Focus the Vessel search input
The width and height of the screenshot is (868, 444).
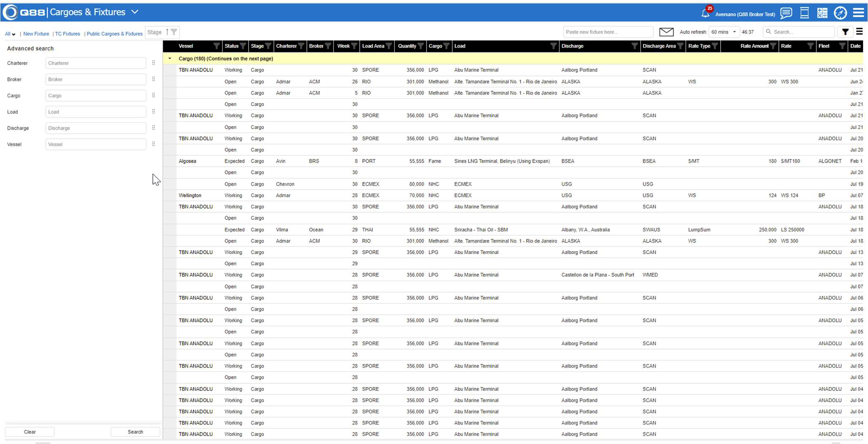pyautogui.click(x=95, y=144)
